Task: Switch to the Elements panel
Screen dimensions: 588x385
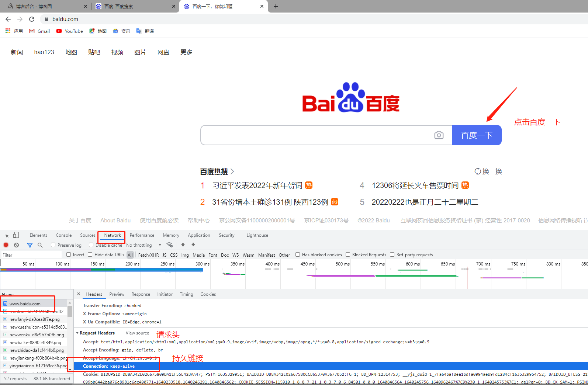Action: tap(38, 235)
